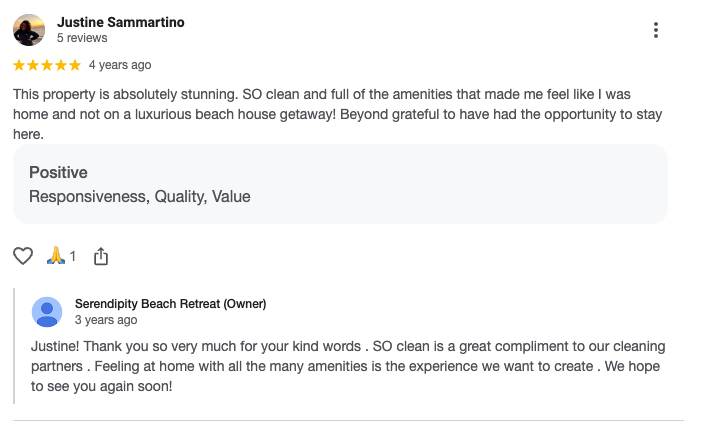
Task: Like the review with the heart icon
Action: (23, 257)
